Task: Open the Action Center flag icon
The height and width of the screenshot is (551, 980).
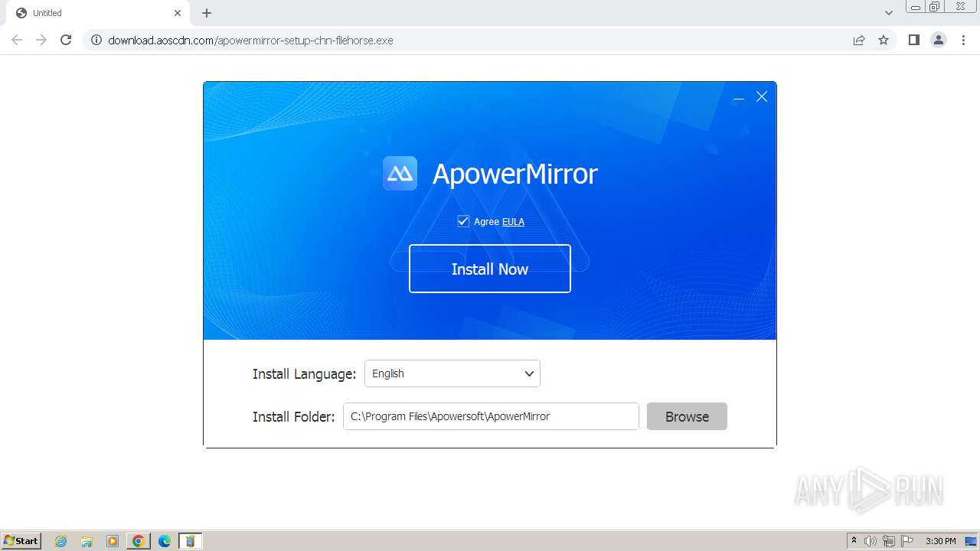Action: point(907,541)
